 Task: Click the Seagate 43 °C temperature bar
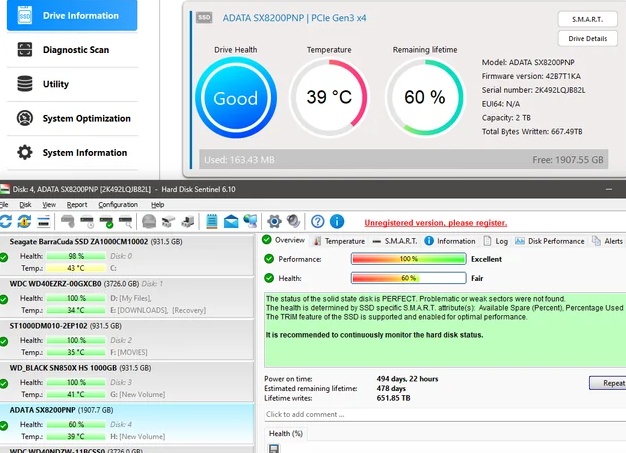75,268
